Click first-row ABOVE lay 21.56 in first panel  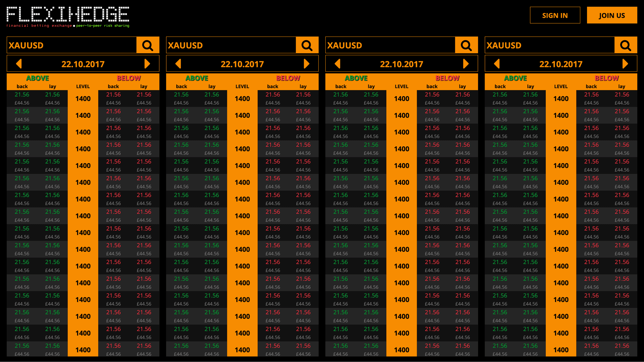(x=52, y=95)
